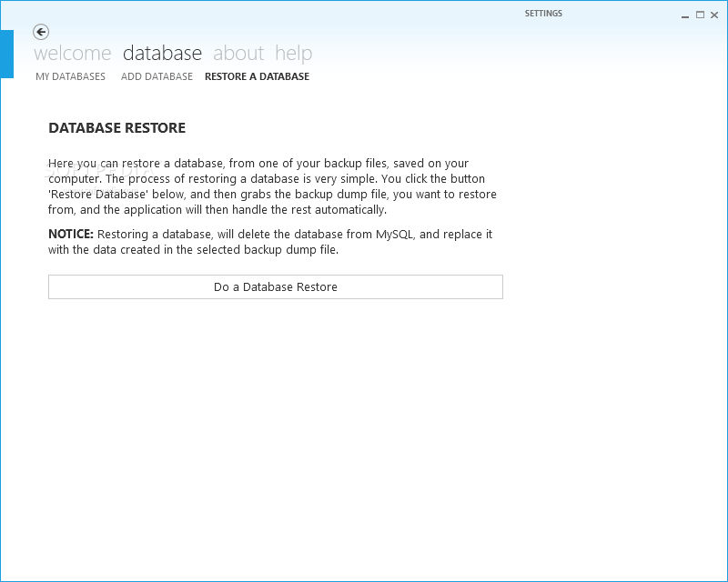The width and height of the screenshot is (728, 582).
Task: Click the blue accent bar on the left
Action: coord(5,53)
